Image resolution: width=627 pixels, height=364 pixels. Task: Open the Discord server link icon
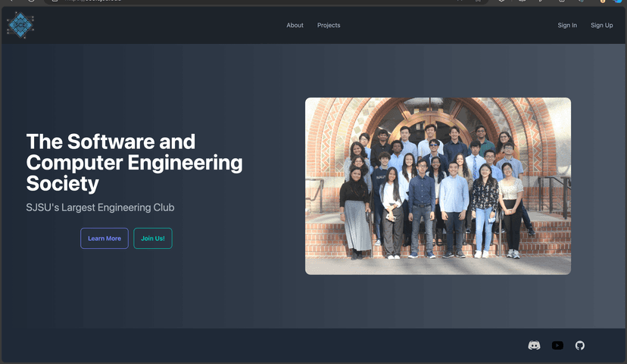(534, 345)
